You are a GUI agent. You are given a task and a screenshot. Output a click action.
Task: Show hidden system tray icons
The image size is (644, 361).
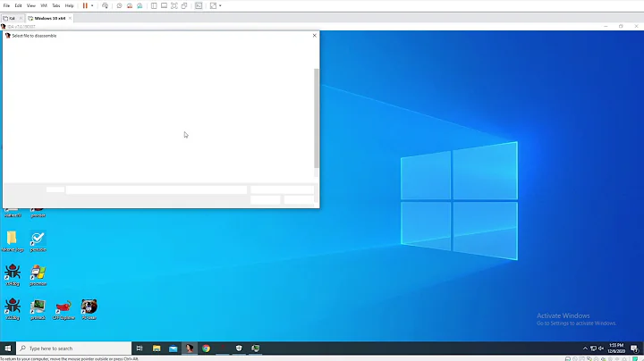585,348
